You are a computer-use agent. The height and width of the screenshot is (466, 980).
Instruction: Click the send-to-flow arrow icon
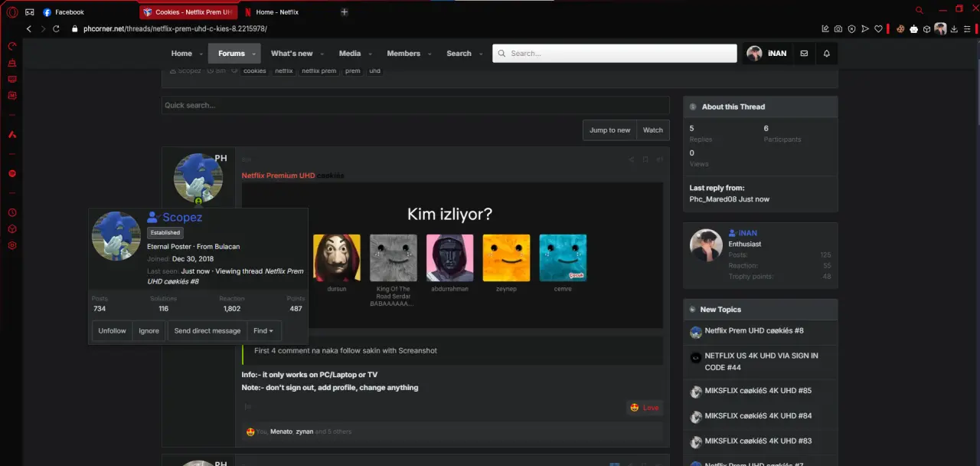coord(864,29)
